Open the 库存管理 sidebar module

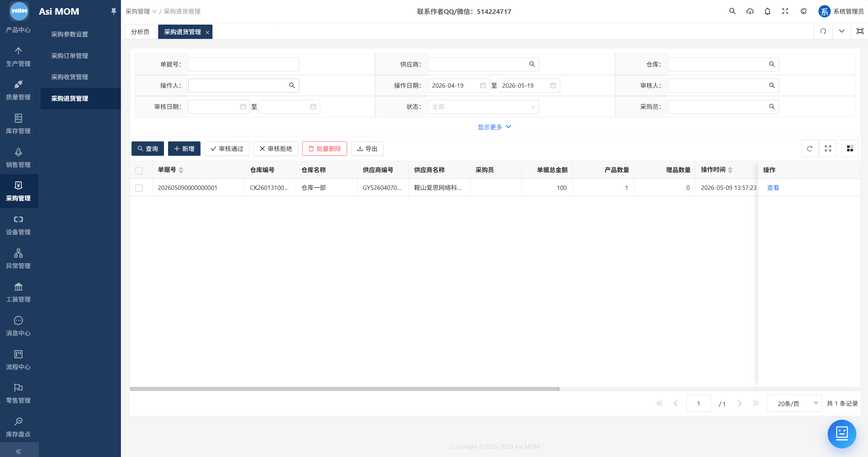click(x=19, y=124)
